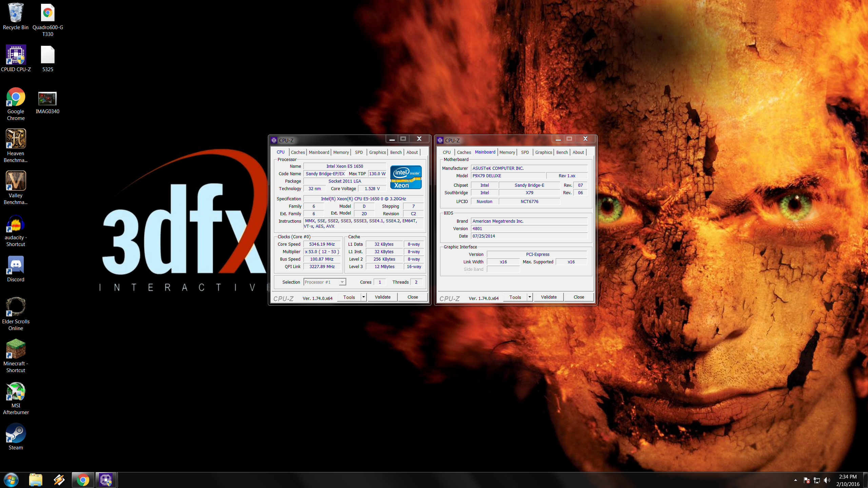Select SPD tab in left CPU-Z window
Image resolution: width=868 pixels, height=488 pixels.
click(x=359, y=152)
